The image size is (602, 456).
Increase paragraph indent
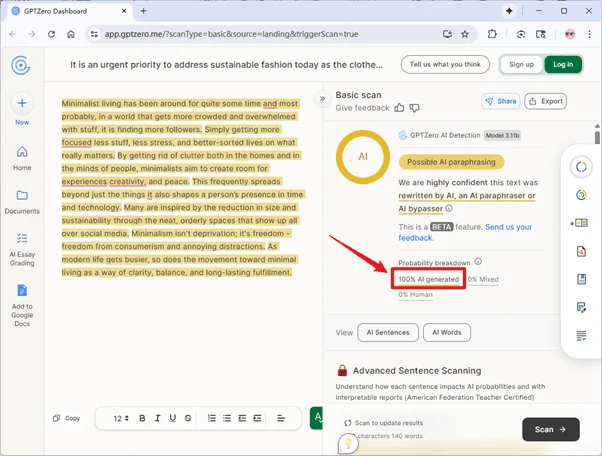click(257, 418)
